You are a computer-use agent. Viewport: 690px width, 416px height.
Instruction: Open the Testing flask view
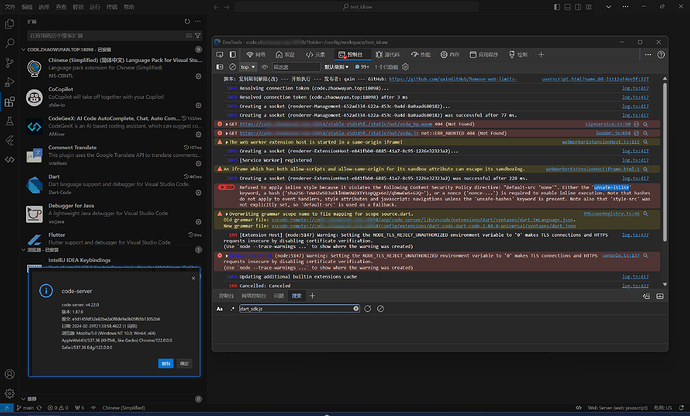pyautogui.click(x=9, y=121)
